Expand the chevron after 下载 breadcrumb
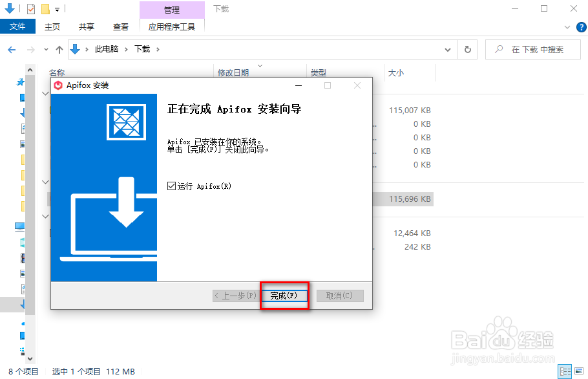Image resolution: width=588 pixels, height=379 pixels. click(158, 50)
